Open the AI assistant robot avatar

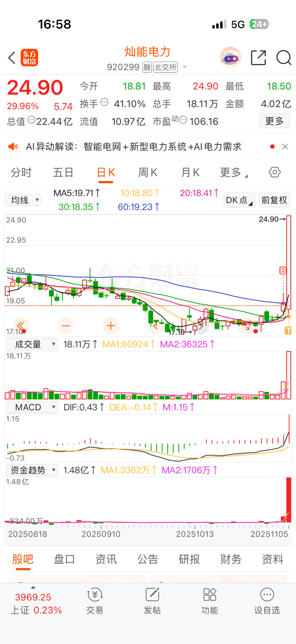230,58
